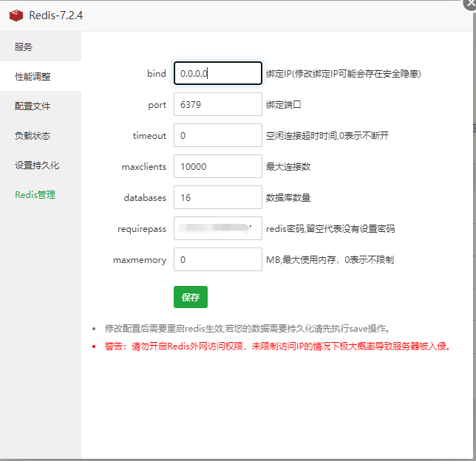Screen dimensions: 476x461
Task: Open the 负载状态 tab
Action: pyautogui.click(x=41, y=135)
